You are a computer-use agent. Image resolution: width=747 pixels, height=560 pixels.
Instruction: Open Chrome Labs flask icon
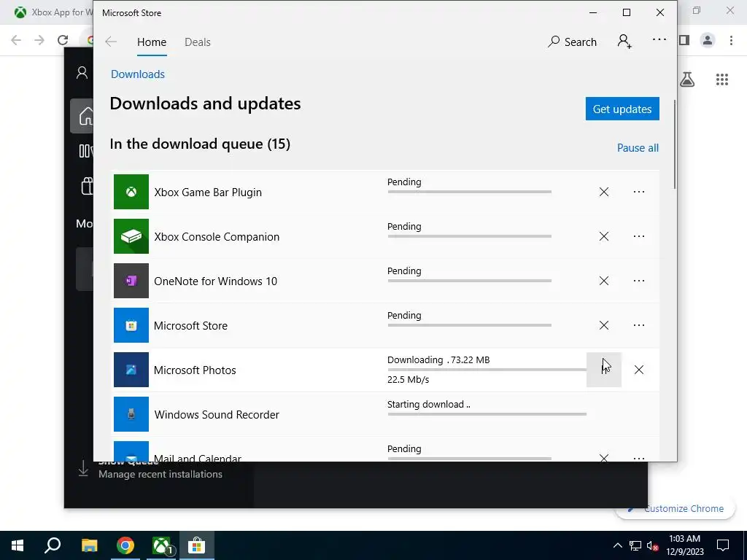pyautogui.click(x=686, y=79)
